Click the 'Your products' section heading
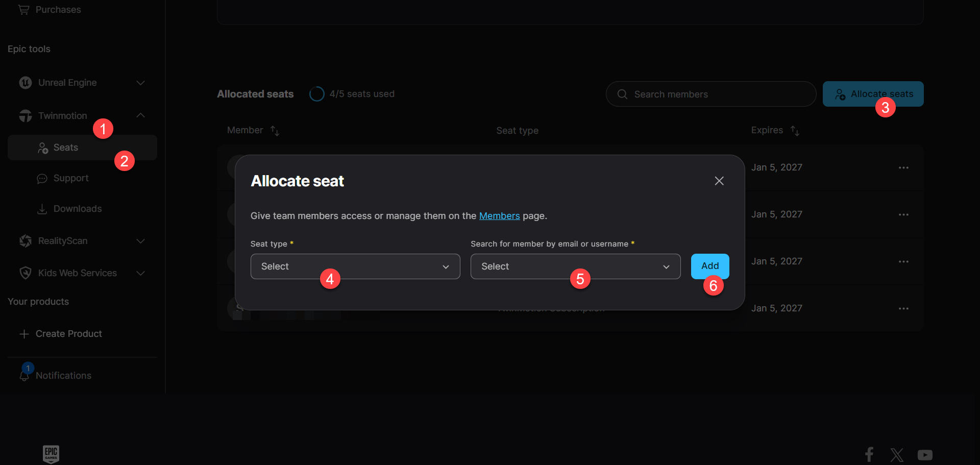This screenshot has height=465, width=980. (38, 302)
